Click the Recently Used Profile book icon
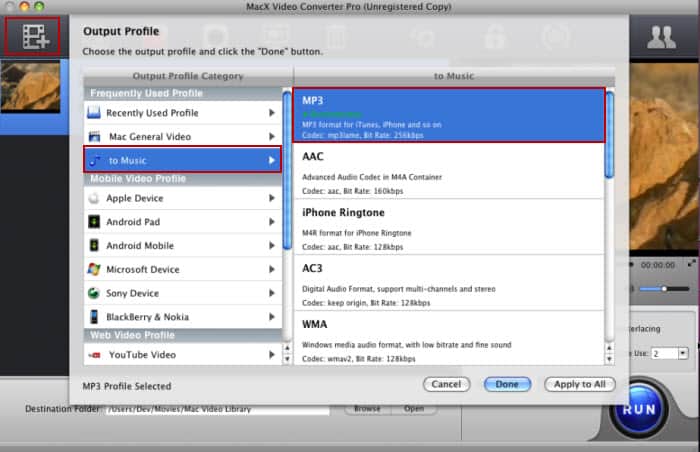This screenshot has width=700, height=452. [x=94, y=113]
